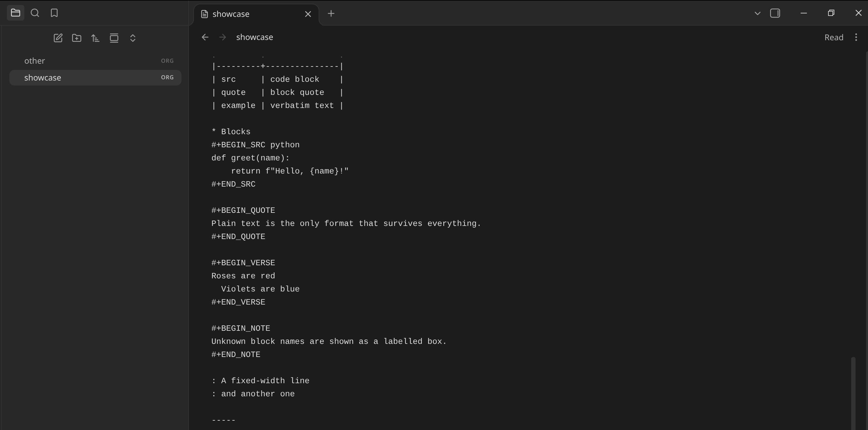Navigate back in history

click(x=205, y=37)
